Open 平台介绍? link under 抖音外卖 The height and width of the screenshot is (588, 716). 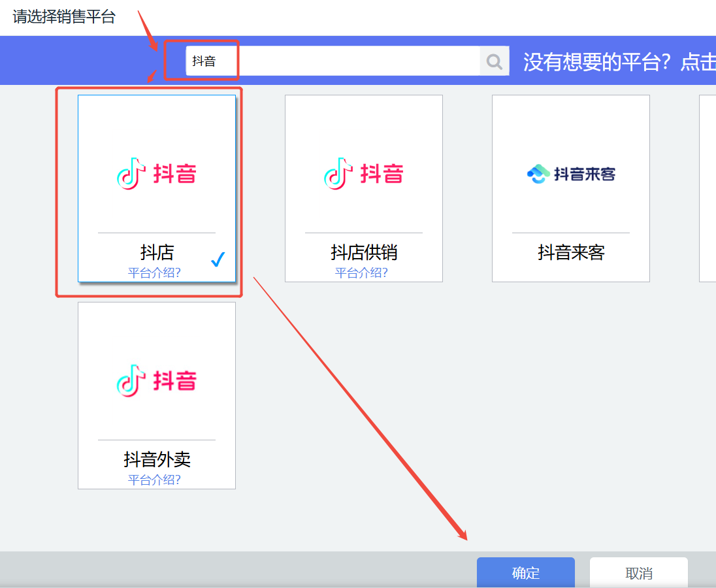point(154,480)
